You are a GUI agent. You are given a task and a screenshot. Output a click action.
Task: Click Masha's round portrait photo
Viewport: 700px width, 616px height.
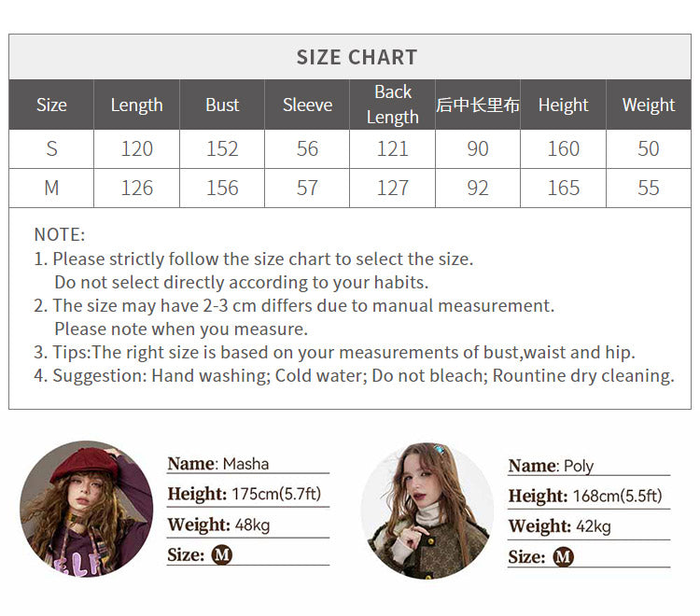86,508
